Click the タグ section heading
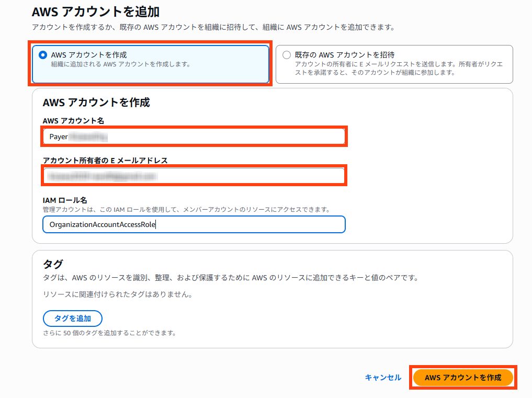 click(53, 263)
